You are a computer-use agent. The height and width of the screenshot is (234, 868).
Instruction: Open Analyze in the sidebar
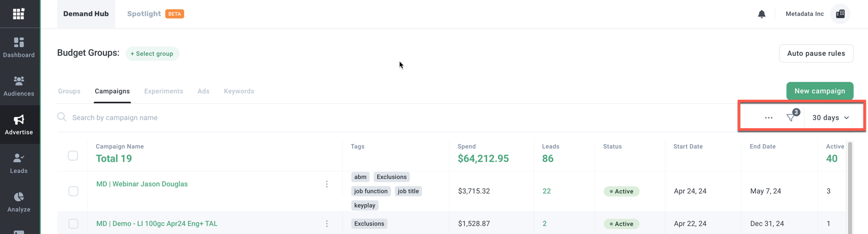(x=19, y=202)
